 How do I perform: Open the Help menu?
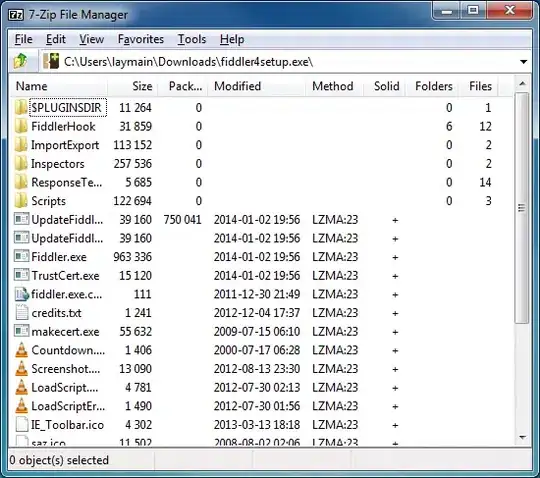click(232, 39)
